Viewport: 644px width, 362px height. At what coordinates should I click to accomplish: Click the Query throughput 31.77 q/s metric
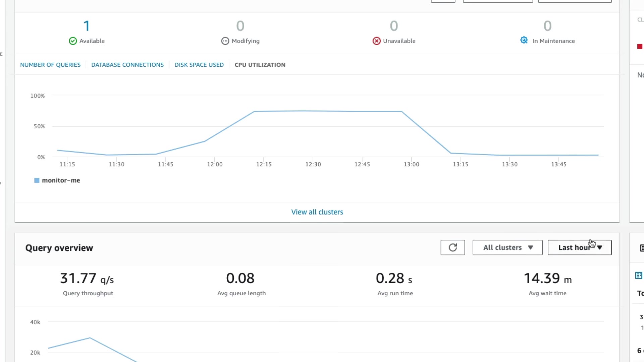87,279
